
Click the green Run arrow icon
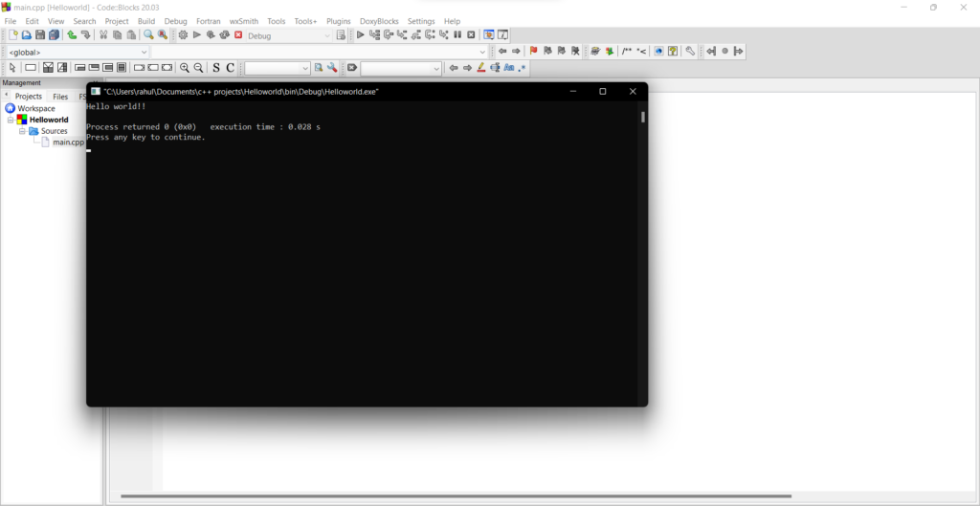tap(197, 35)
